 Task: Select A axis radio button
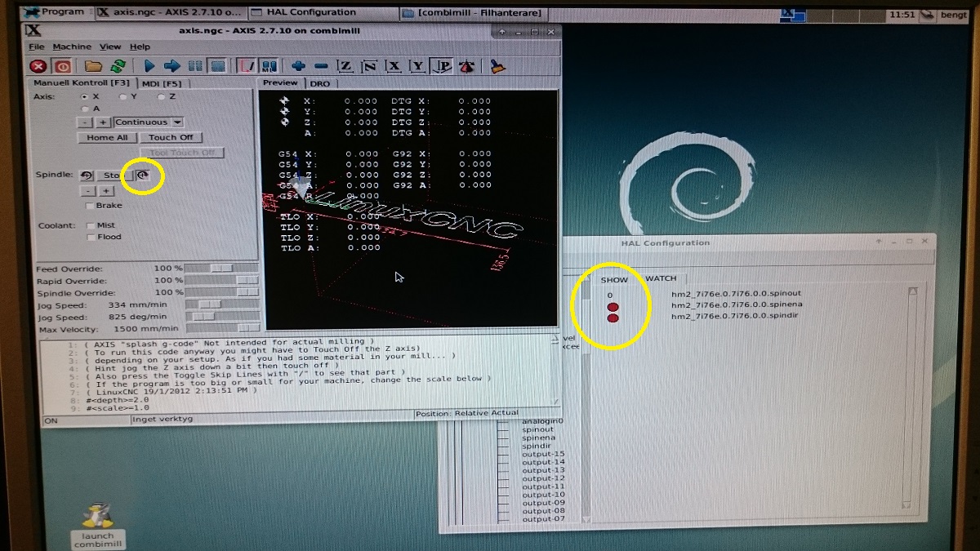85,109
